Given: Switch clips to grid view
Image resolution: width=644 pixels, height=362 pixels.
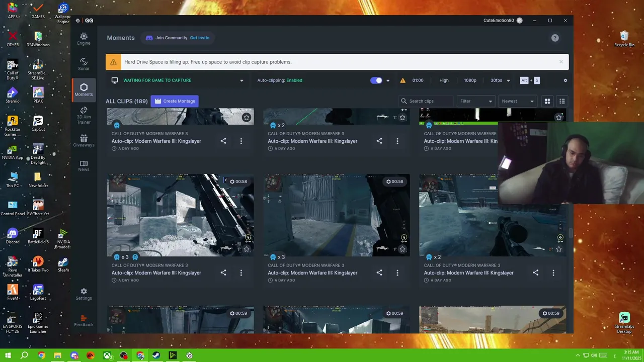Looking at the screenshot, I should 547,101.
